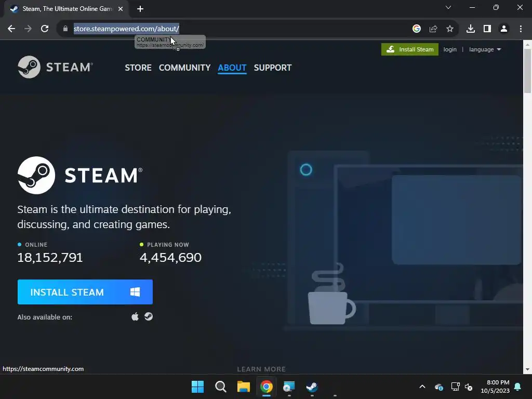
Task: Open the STORE menu item
Action: tap(138, 68)
